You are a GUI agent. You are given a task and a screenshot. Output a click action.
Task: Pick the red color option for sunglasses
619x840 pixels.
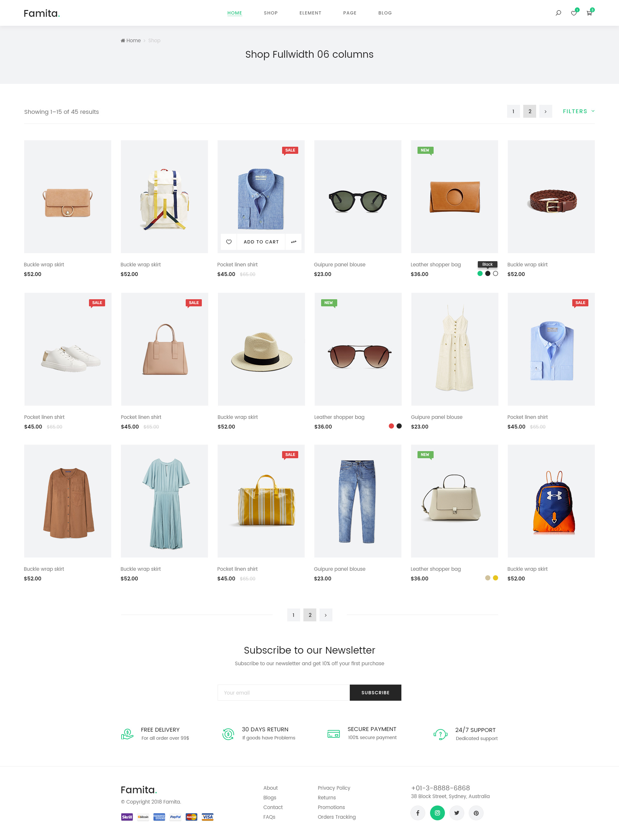pos(391,426)
